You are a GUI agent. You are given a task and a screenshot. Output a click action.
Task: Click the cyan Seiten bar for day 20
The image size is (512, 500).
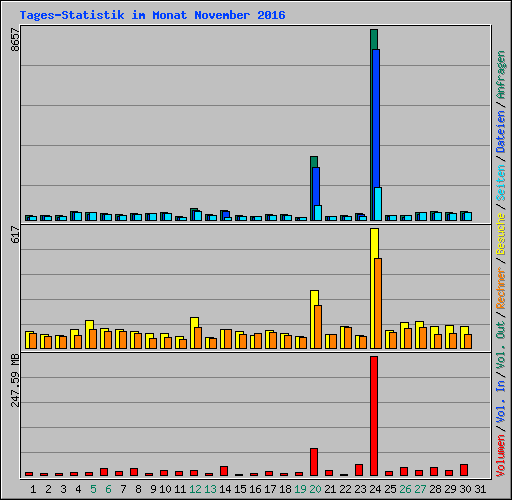[318, 213]
